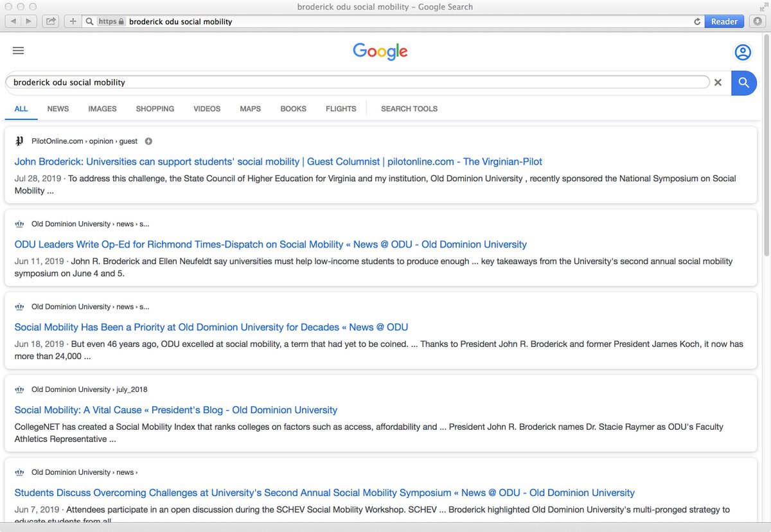Click the magnifier icon in the address bar
Screen dimensions: 771x532
click(x=89, y=21)
